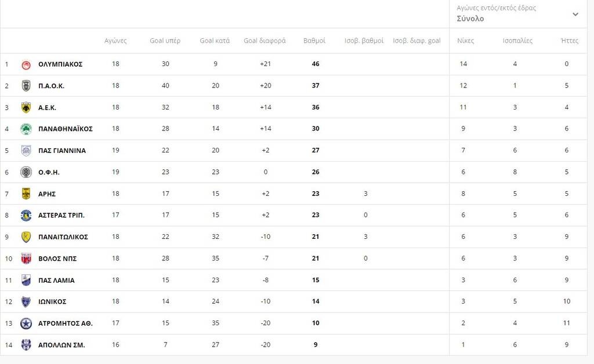Click the Panathinaikos green clover crest

(26, 129)
